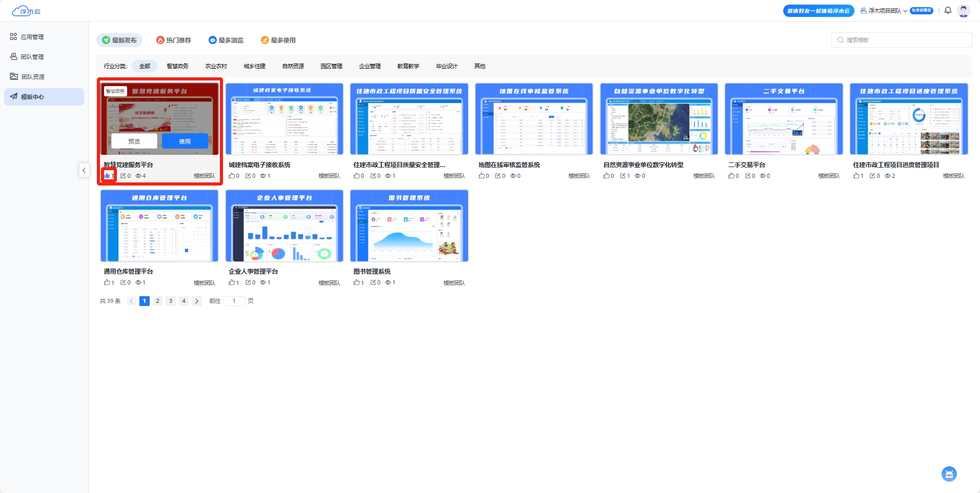Expand the 浮木项目团队 team dropdown
Image resolution: width=980 pixels, height=493 pixels.
[884, 11]
